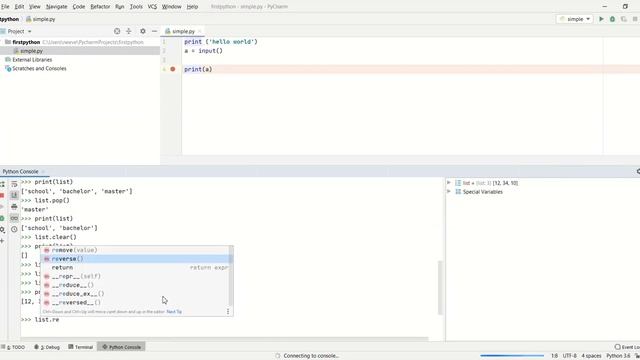
Task: Open the simple run configuration dropdown
Action: (575, 19)
